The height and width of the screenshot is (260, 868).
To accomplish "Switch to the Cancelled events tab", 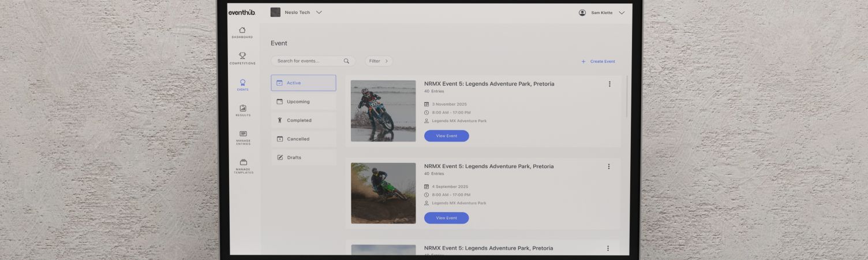I will (x=304, y=139).
